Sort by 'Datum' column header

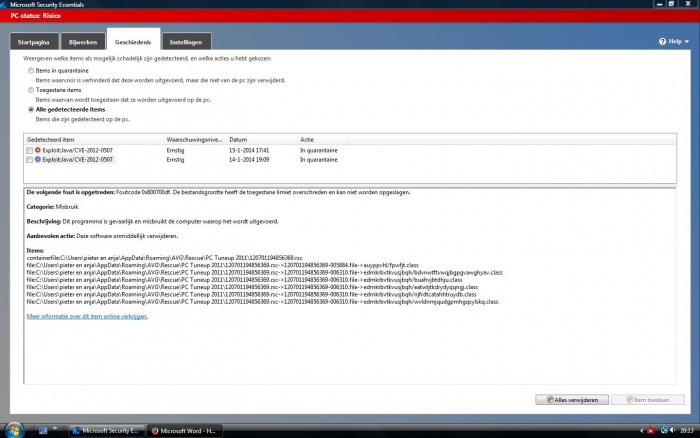pos(262,139)
